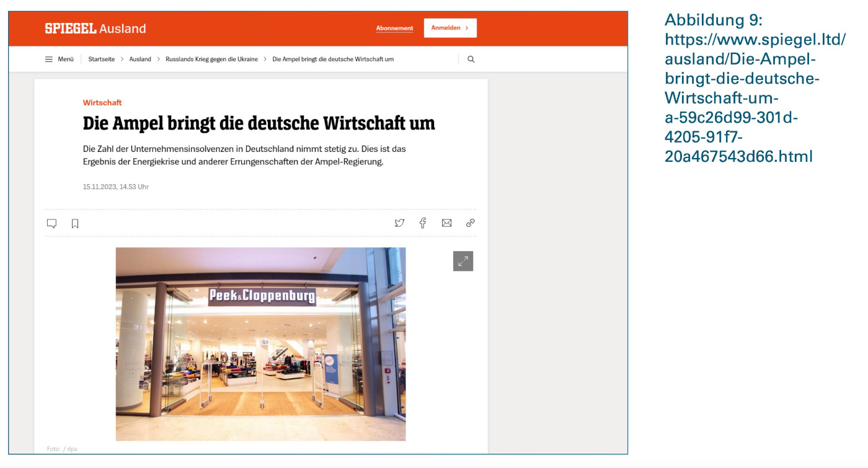Click the Peek & Cloppenburg store photo

[x=260, y=344]
